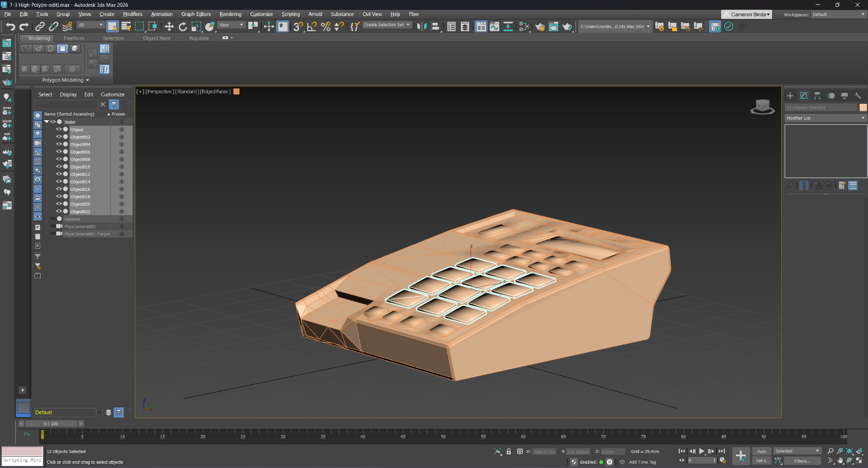Hide Object002 using its eye icon
The height and width of the screenshot is (468, 868).
[x=59, y=137]
